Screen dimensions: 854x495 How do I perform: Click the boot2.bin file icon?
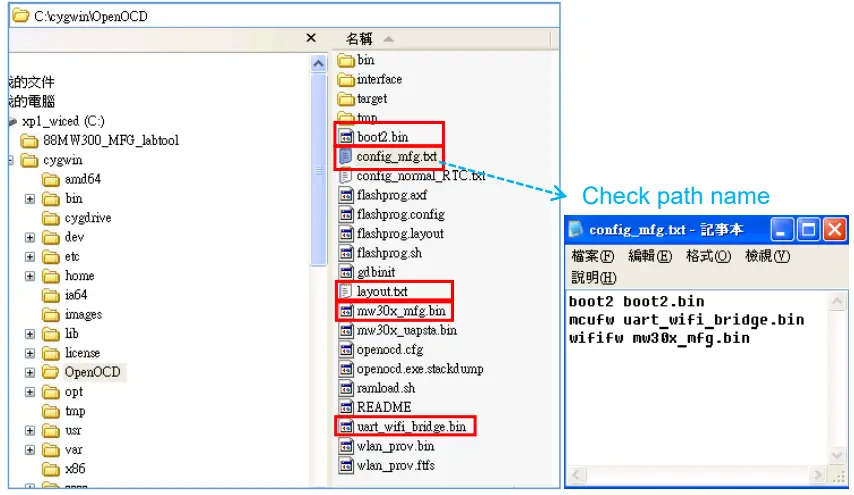[346, 137]
